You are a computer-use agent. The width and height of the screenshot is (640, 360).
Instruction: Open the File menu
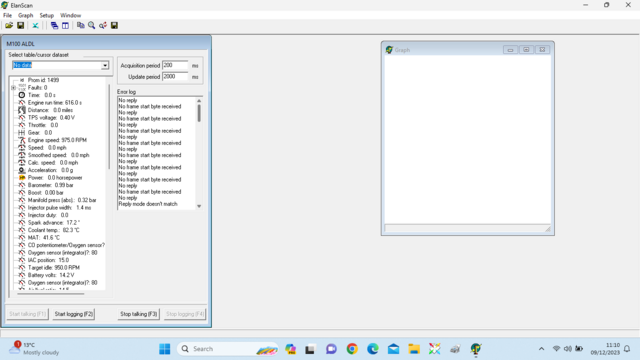[7, 16]
